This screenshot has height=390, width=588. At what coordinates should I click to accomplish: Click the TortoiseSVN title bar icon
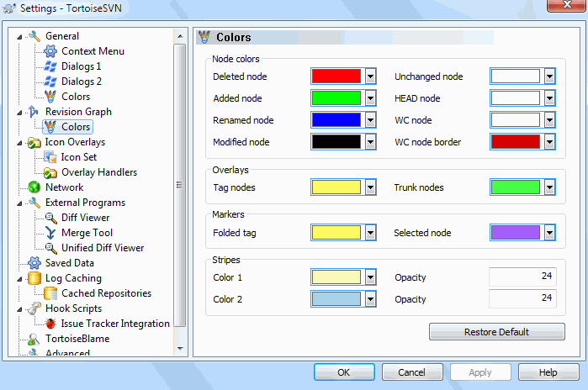coord(9,8)
